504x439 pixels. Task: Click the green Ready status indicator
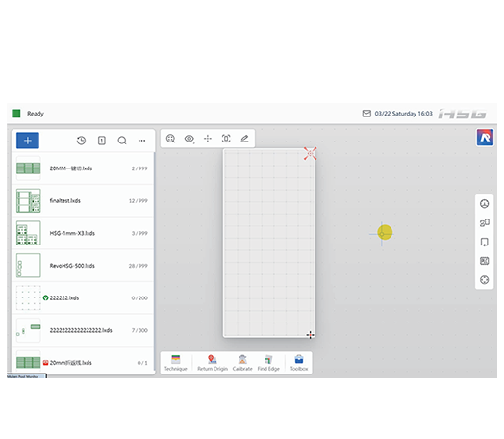coord(16,114)
